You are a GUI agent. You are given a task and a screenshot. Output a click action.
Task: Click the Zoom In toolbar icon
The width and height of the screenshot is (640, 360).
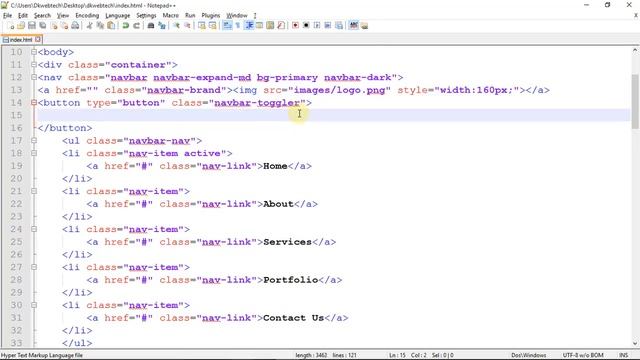[176, 26]
